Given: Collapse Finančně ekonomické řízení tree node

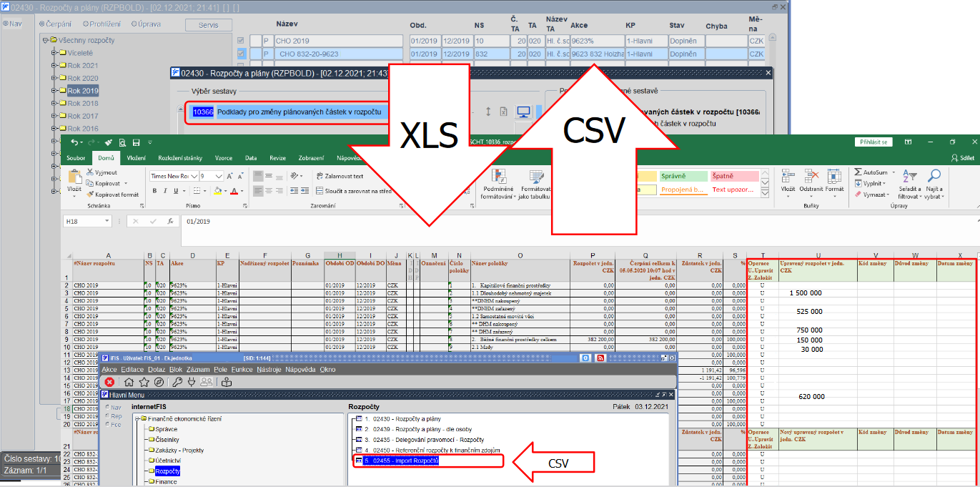Looking at the screenshot, I should (137, 418).
